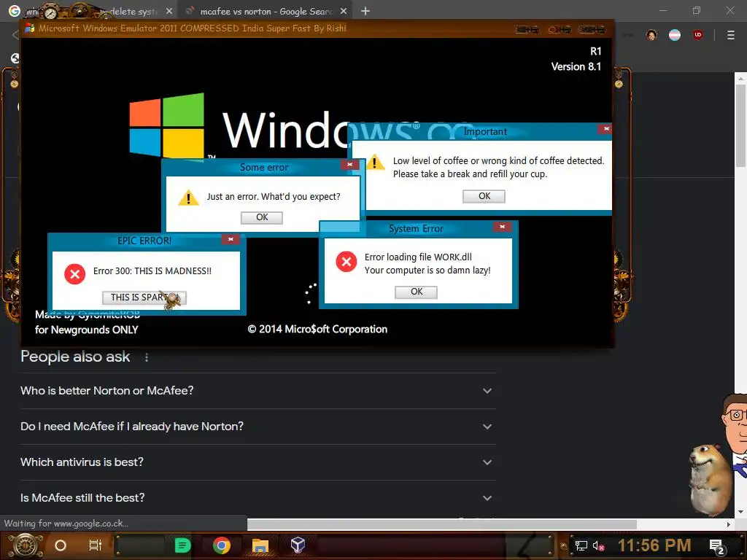Switch to the 'delete syst' browser tab
Screen dimensions: 747x560
click(x=133, y=11)
